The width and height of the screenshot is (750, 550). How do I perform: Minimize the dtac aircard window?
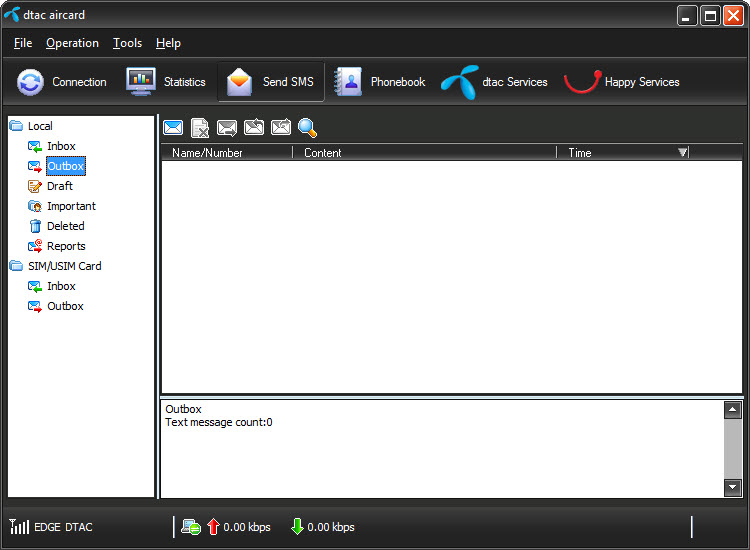click(x=687, y=15)
